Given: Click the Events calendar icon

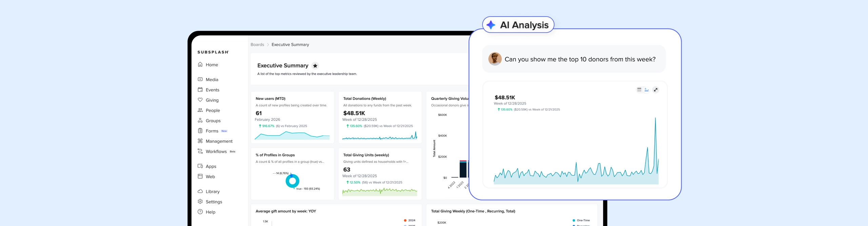Looking at the screenshot, I should coord(200,90).
